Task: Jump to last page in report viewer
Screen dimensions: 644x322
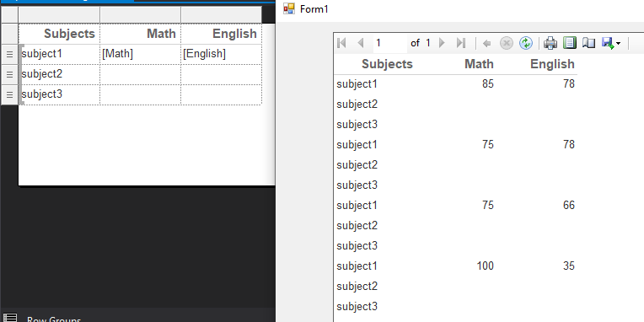Action: click(461, 43)
